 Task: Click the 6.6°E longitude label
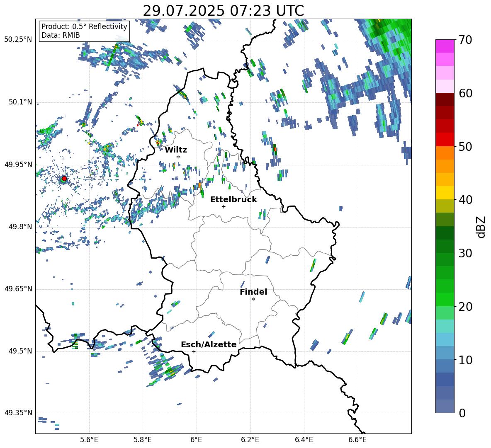pos(357,440)
